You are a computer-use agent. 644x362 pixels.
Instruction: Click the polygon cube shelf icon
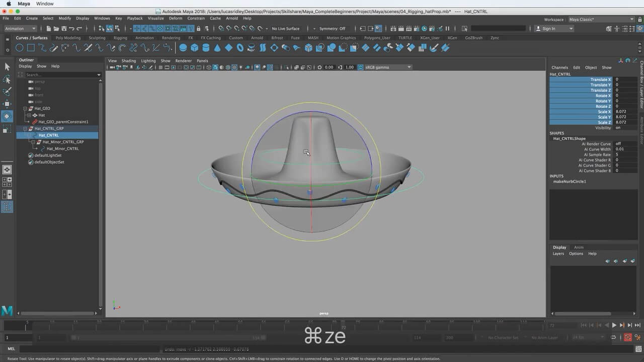pyautogui.click(x=194, y=48)
